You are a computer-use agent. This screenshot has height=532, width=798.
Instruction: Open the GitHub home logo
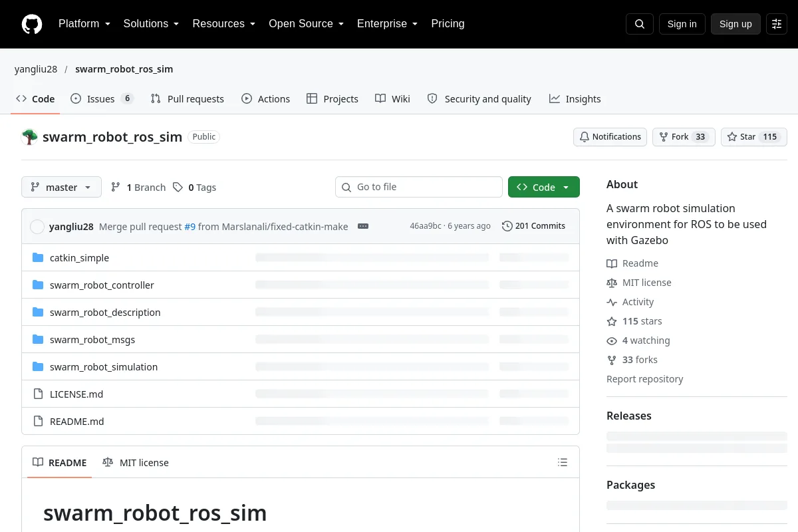coord(32,24)
